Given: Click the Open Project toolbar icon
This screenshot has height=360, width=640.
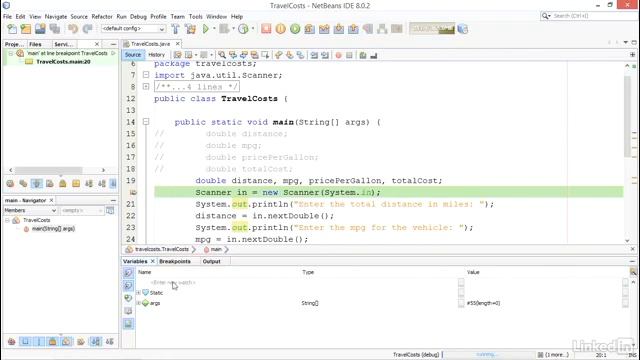Looking at the screenshot, I should [40, 29].
